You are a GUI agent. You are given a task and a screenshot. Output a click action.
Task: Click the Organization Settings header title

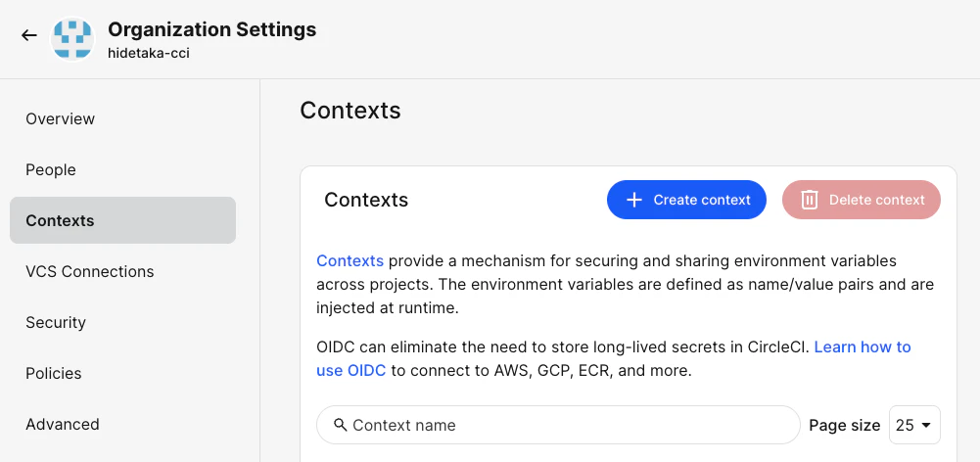pos(211,29)
